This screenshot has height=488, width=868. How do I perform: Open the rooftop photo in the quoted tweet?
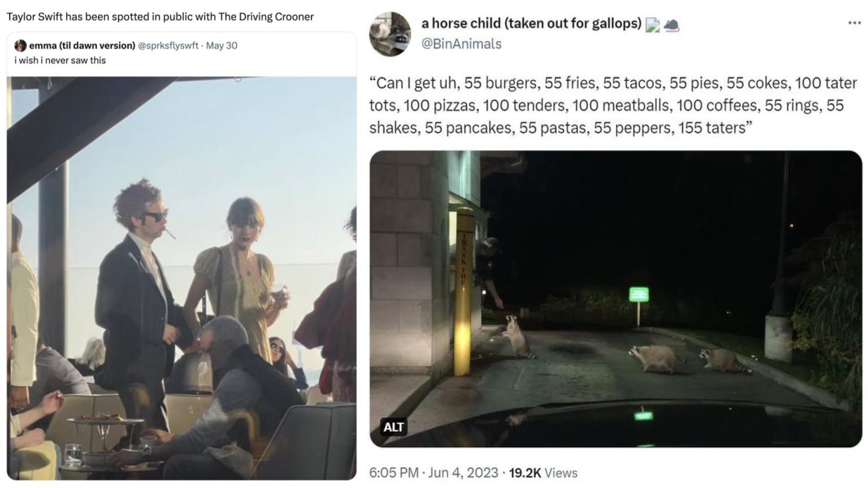point(181,278)
